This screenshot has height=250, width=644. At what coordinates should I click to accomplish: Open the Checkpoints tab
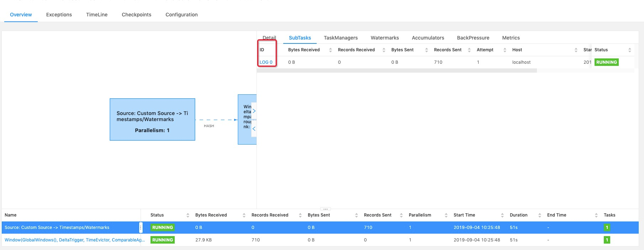tap(136, 15)
